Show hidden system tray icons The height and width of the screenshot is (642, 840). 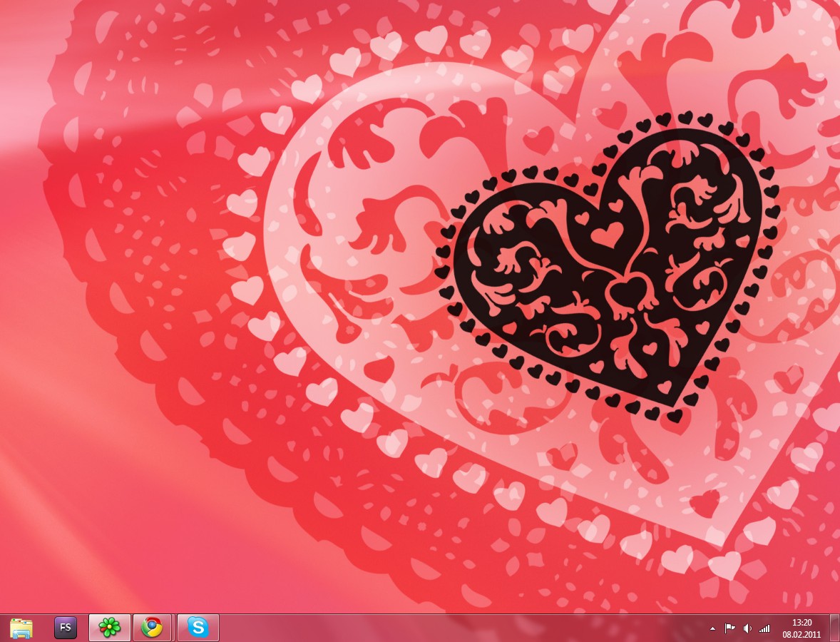[712, 628]
